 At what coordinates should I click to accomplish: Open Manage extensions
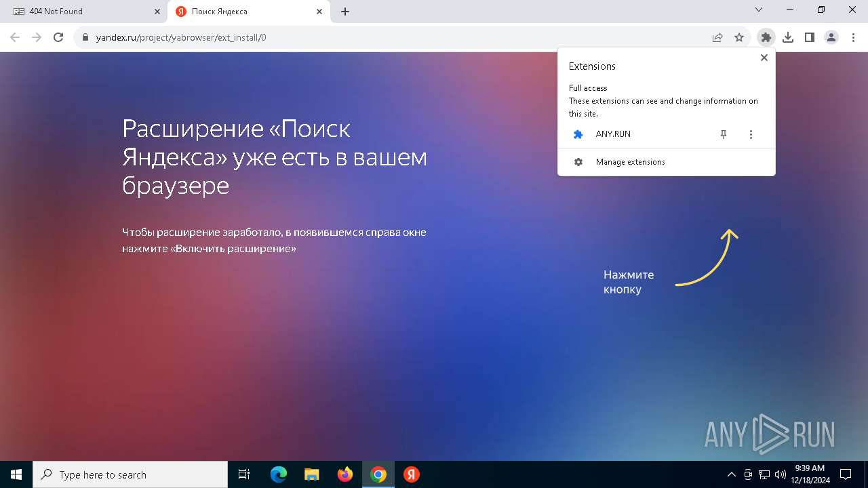pyautogui.click(x=666, y=162)
